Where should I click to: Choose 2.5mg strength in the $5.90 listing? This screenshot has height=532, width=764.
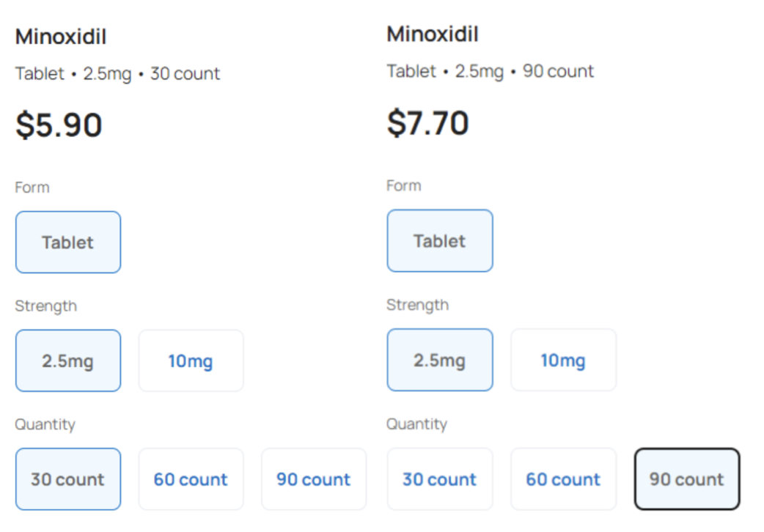[x=68, y=361]
